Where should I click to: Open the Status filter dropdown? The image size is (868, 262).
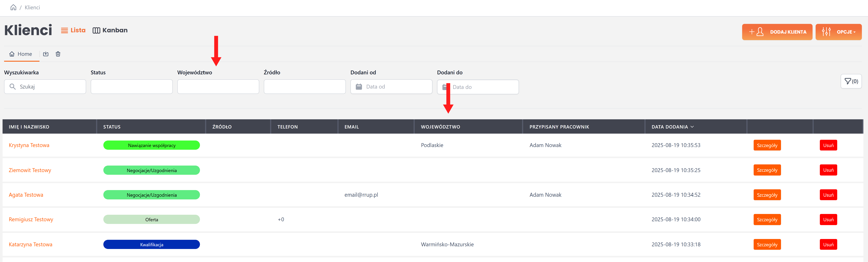click(131, 87)
